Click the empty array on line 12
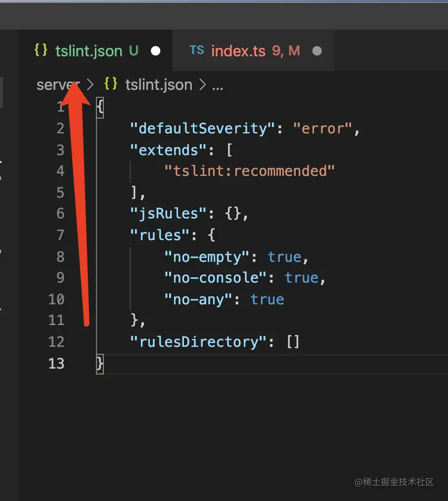This screenshot has width=448, height=501. click(x=293, y=342)
